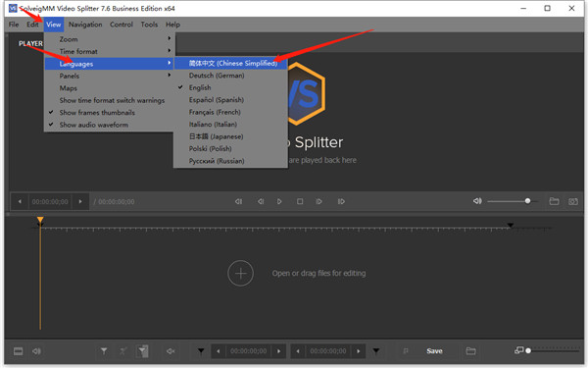The image size is (588, 368).
Task: Open the Navigation menu
Action: pos(85,25)
